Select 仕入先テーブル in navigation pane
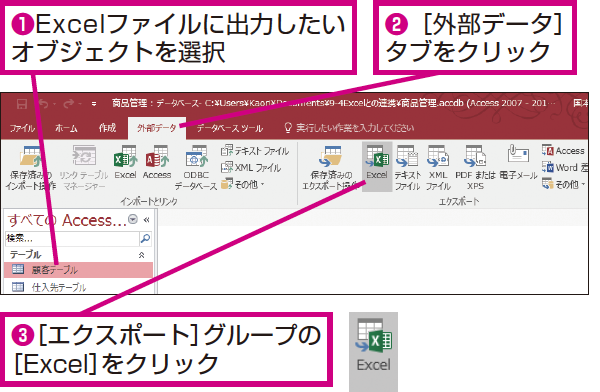Image resolution: width=600 pixels, height=392 pixels. [x=78, y=287]
